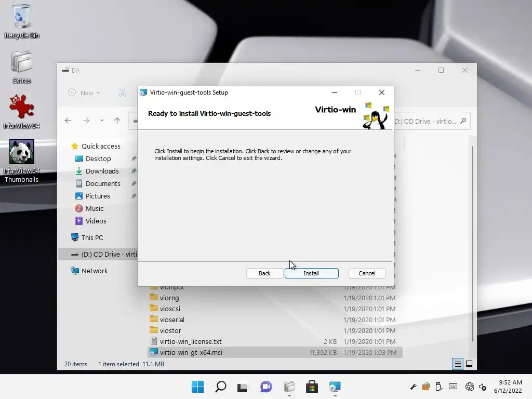Open the Windows Start menu
Image resolution: width=532 pixels, height=399 pixels.
point(198,387)
